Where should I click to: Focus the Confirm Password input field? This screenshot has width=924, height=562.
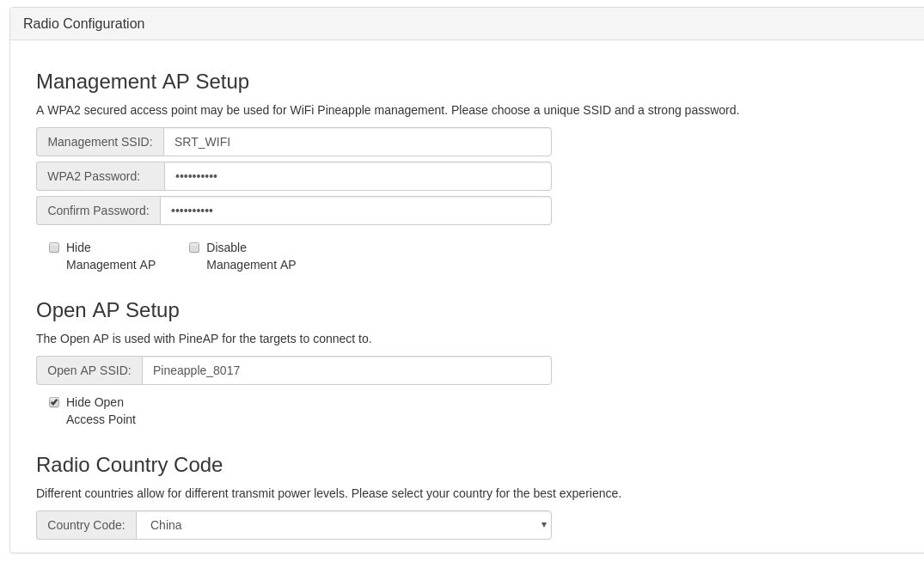[356, 211]
